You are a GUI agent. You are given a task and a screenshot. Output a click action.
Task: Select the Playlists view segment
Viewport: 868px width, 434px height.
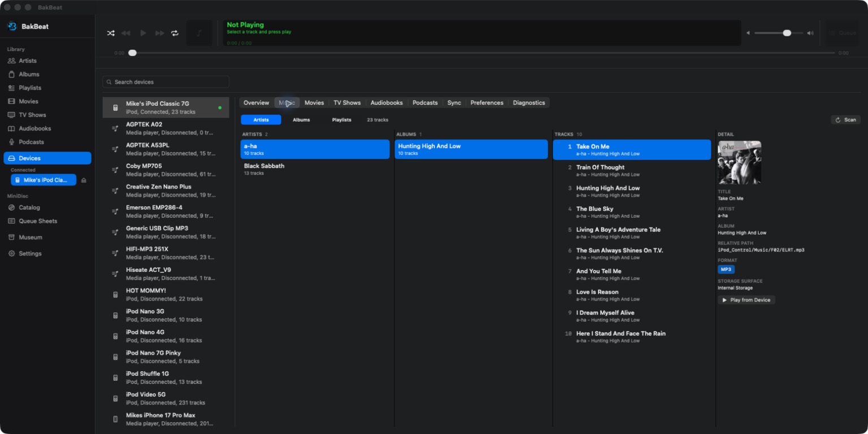342,120
